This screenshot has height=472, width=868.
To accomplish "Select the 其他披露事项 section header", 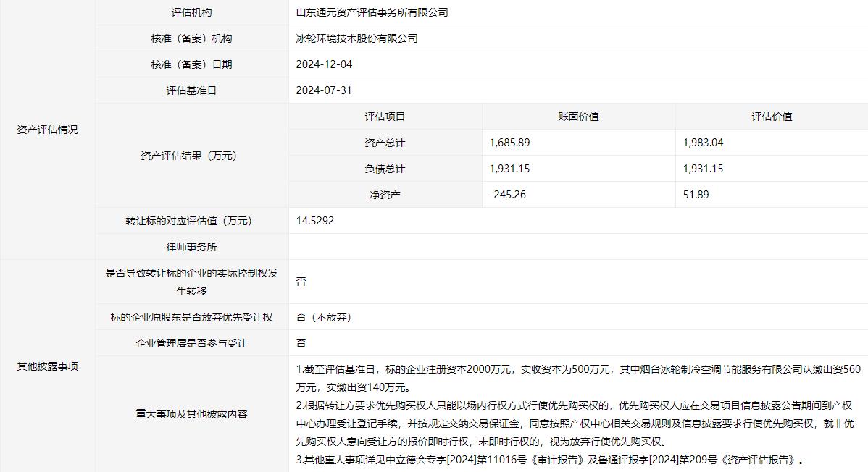I will tap(48, 366).
